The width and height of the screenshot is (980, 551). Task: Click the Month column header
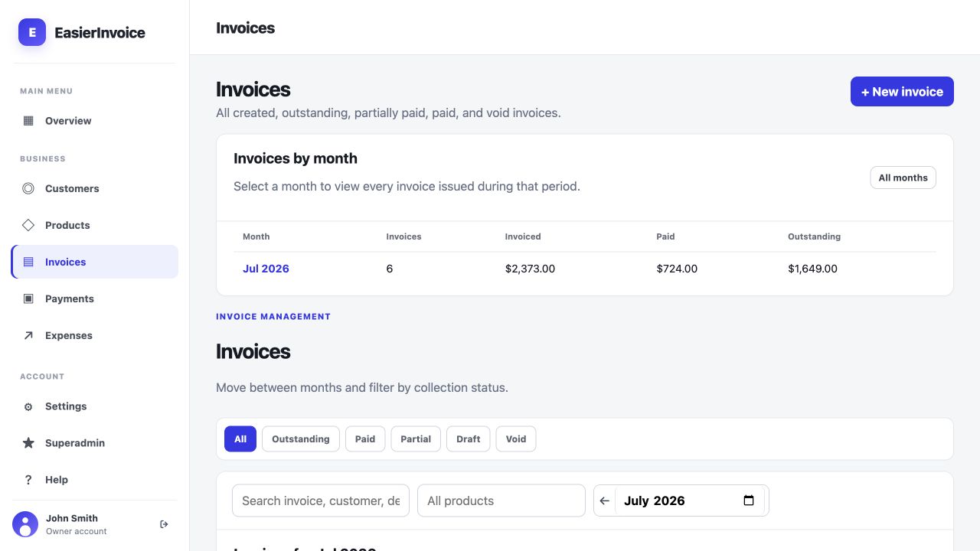256,236
